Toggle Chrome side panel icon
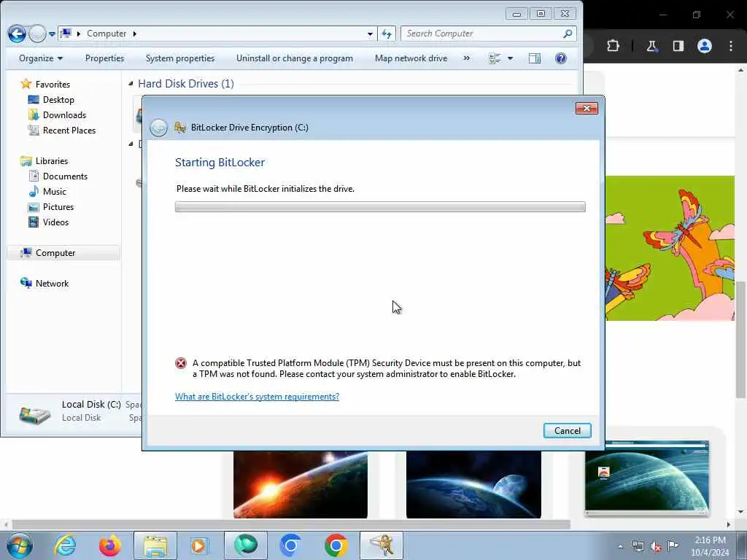This screenshot has width=747, height=560. [x=678, y=46]
